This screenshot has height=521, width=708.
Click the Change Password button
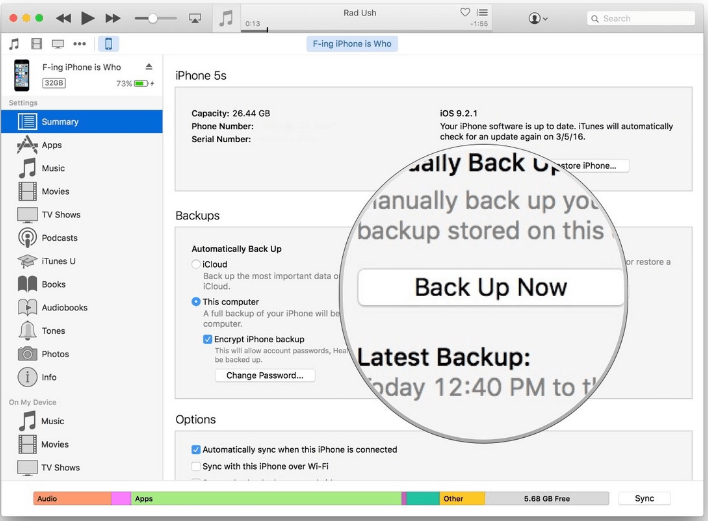(x=265, y=376)
